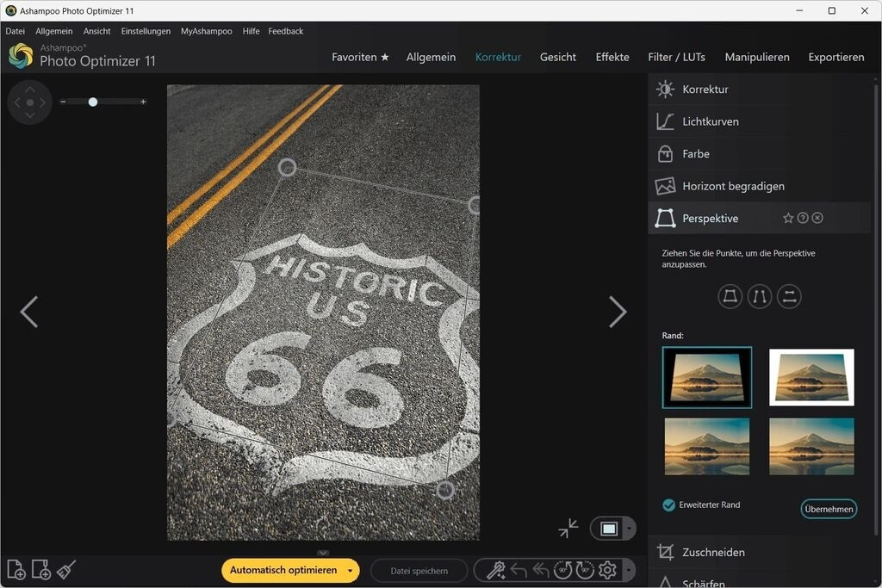Viewport: 882px width, 588px height.
Task: Undo the last step with single arrow
Action: pos(519,570)
